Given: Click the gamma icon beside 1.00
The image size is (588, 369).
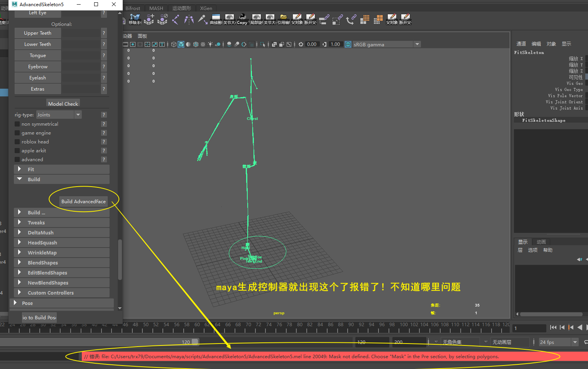Looking at the screenshot, I should [x=324, y=44].
